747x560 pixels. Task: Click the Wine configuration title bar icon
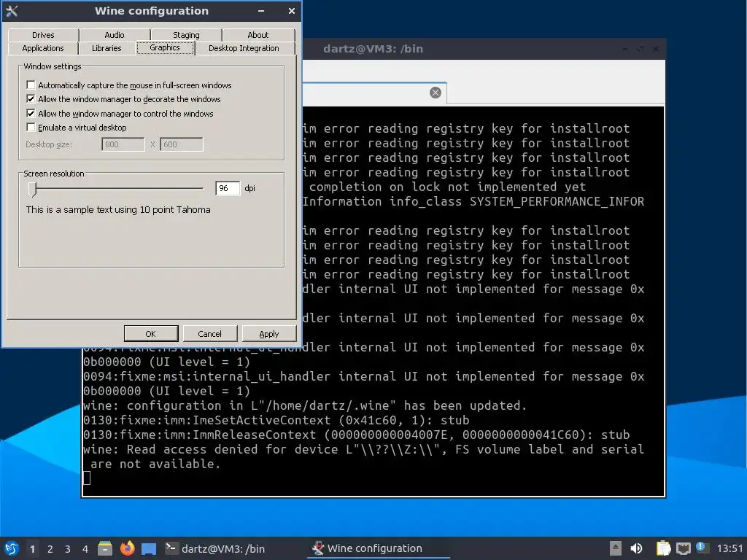click(x=12, y=11)
